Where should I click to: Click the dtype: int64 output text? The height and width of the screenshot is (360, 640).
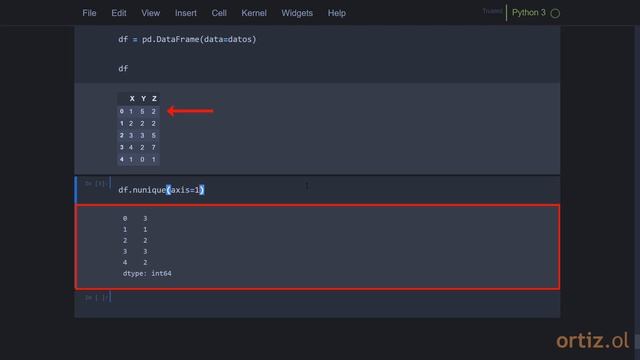[147, 273]
